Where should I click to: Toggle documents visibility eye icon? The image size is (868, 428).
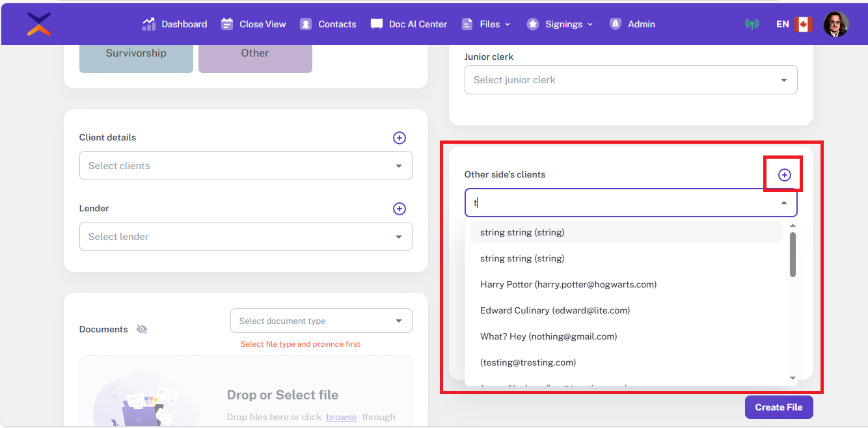coord(142,330)
